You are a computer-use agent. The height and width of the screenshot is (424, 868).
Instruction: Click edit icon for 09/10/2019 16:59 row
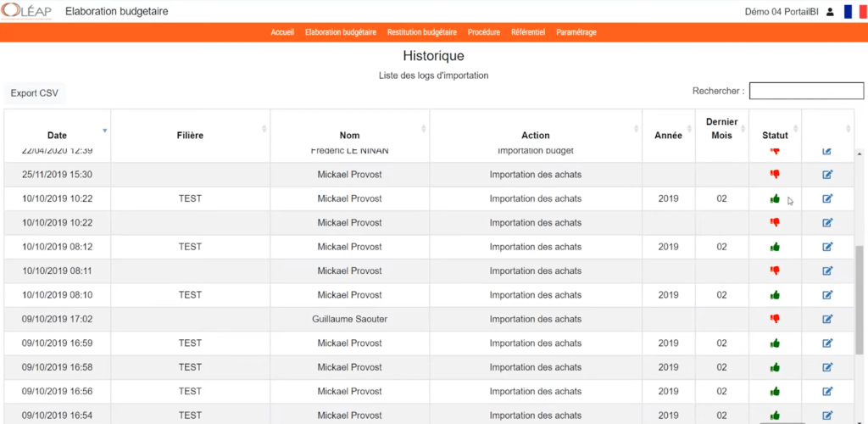pyautogui.click(x=827, y=343)
